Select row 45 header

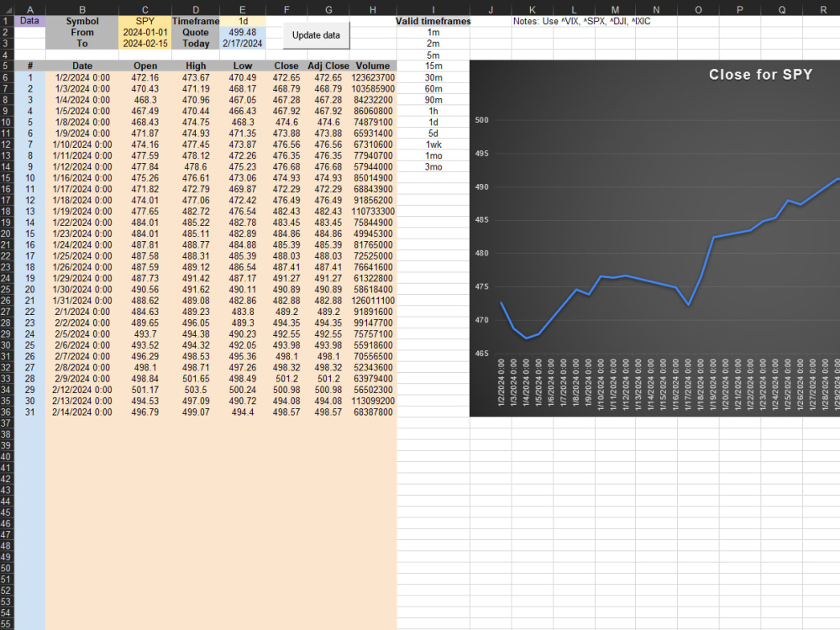[x=7, y=512]
